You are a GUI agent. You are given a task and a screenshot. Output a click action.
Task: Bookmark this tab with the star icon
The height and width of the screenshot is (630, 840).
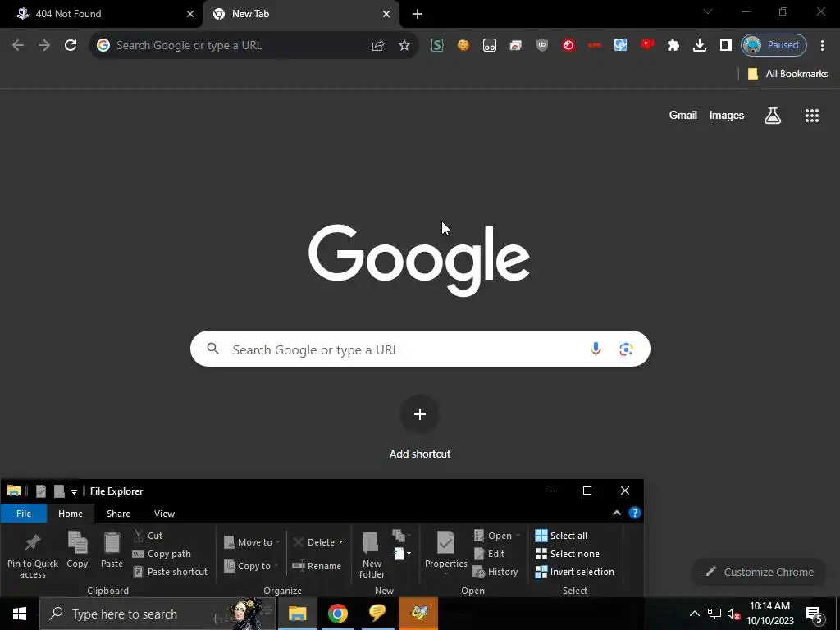point(404,46)
